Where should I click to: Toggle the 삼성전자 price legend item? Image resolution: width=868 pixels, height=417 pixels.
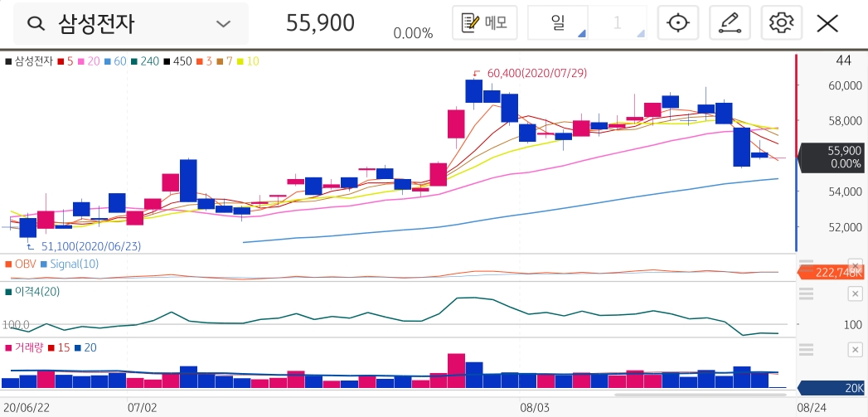[x=29, y=61]
